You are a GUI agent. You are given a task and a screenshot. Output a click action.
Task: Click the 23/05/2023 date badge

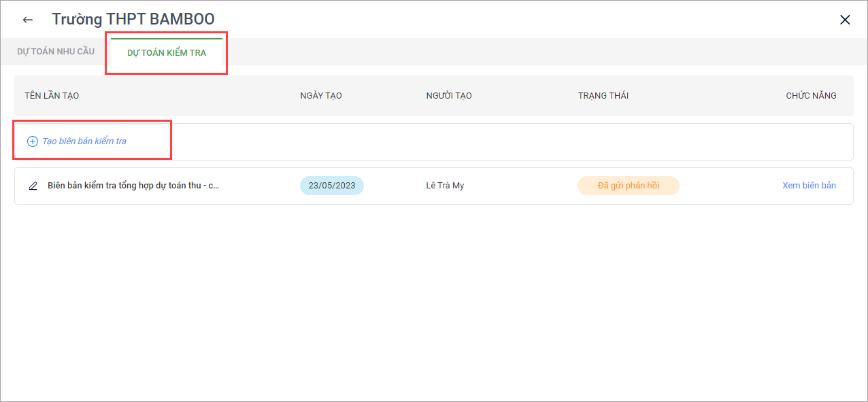pyautogui.click(x=332, y=186)
